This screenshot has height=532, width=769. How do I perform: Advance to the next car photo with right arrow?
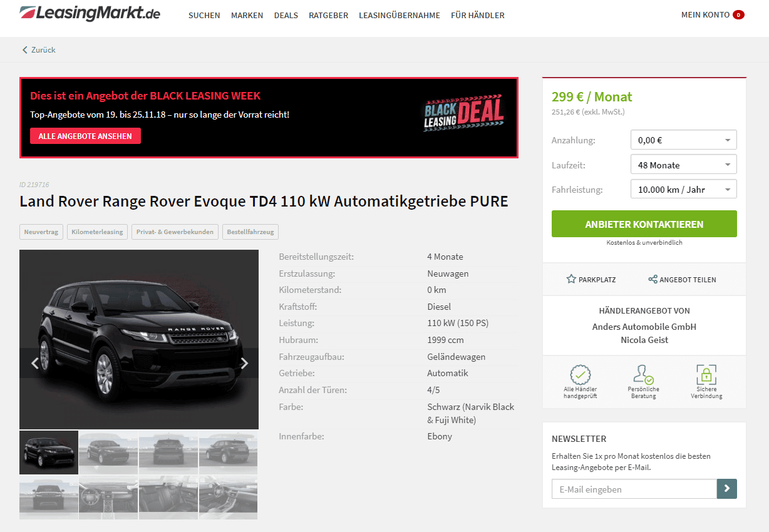(x=244, y=363)
